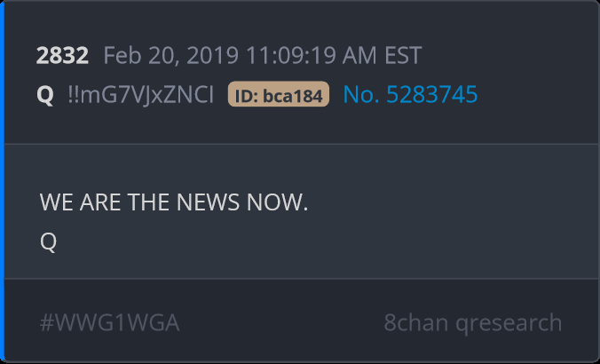Click the EST timezone label

click(403, 56)
